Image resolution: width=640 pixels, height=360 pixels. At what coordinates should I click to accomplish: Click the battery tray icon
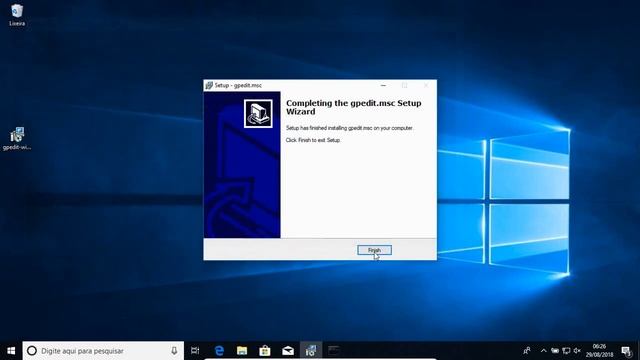tap(555, 351)
